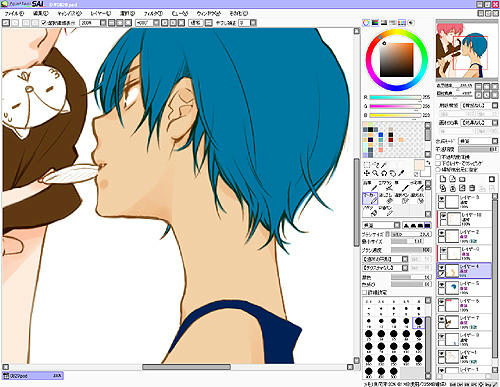Select the Zoom magnifier tool
Viewport: 500px width, 387px height.
tap(375, 173)
